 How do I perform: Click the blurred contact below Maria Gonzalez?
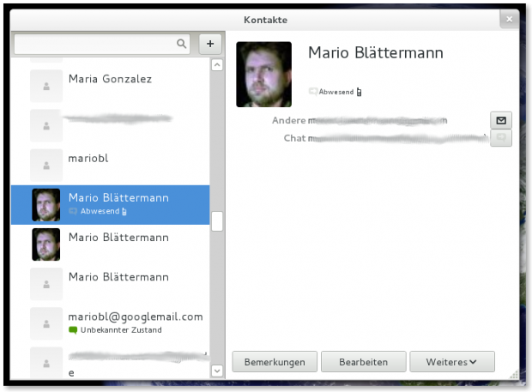pos(111,125)
